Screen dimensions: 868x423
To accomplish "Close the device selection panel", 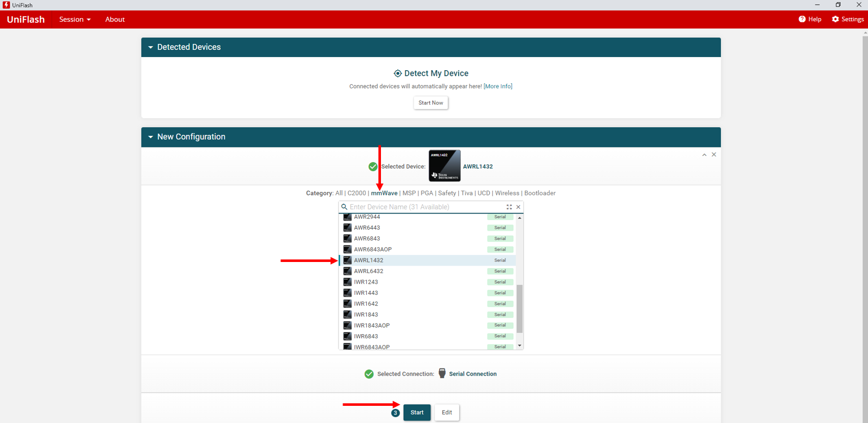I will [714, 155].
